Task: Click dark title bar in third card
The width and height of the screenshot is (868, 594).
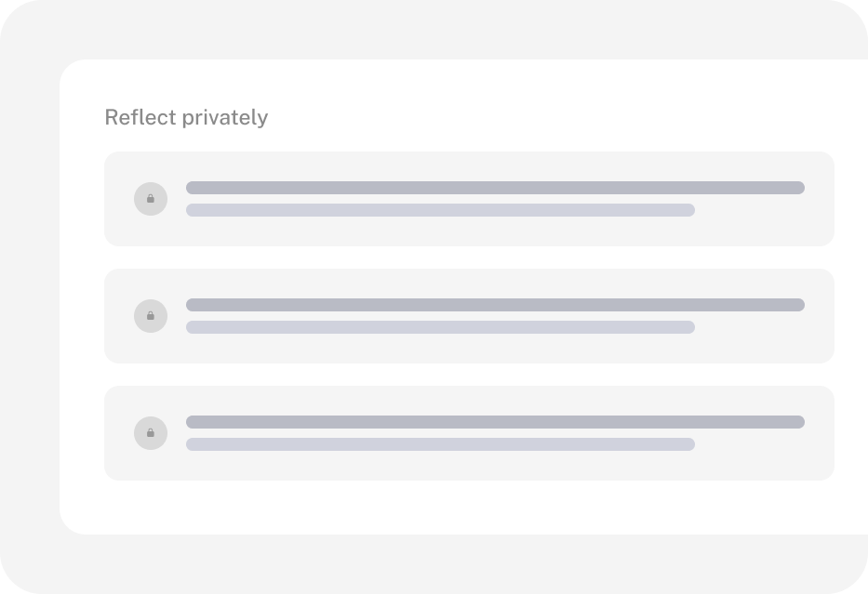Action: [496, 422]
